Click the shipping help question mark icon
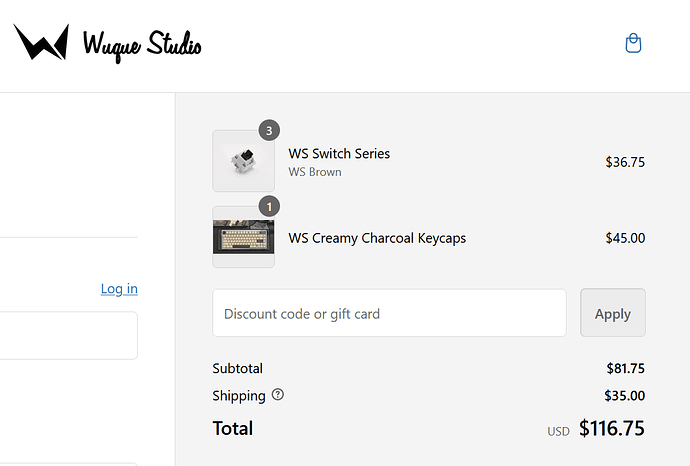Image resolution: width=690 pixels, height=466 pixels. 278,395
